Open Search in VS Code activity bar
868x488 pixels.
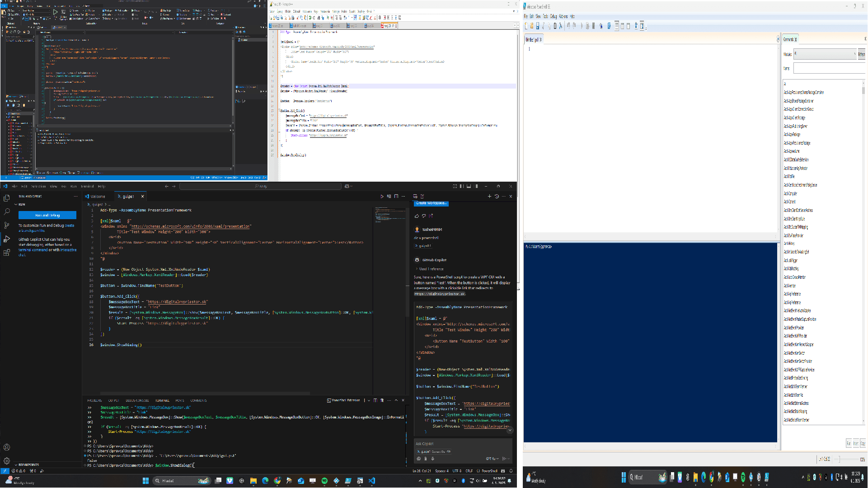pos(6,211)
